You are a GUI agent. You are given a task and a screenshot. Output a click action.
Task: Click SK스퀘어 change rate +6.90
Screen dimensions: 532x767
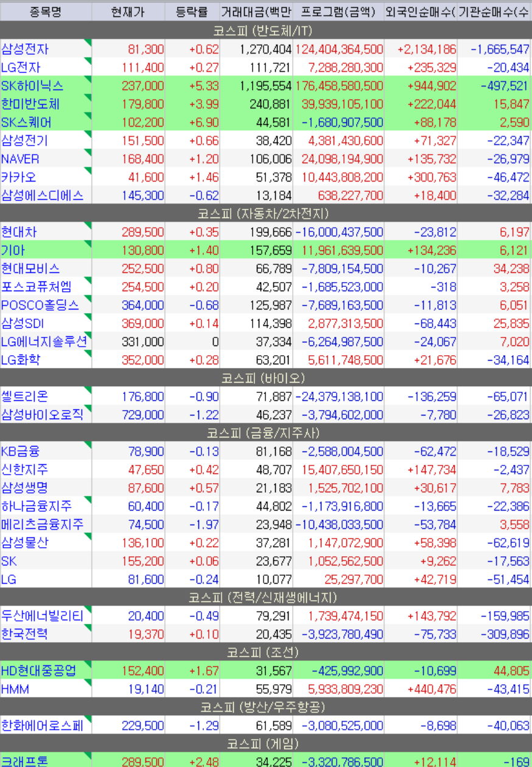point(204,122)
